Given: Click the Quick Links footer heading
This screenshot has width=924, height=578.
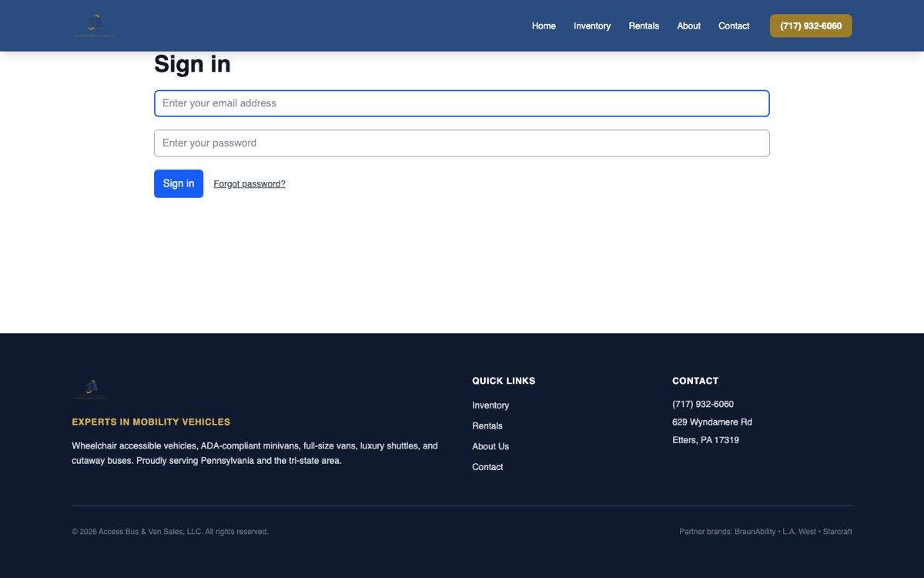Looking at the screenshot, I should point(504,381).
